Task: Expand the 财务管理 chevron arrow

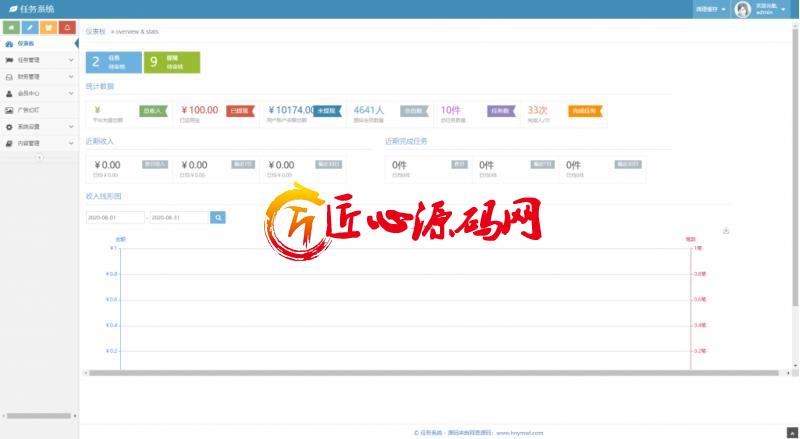Action: pos(71,77)
